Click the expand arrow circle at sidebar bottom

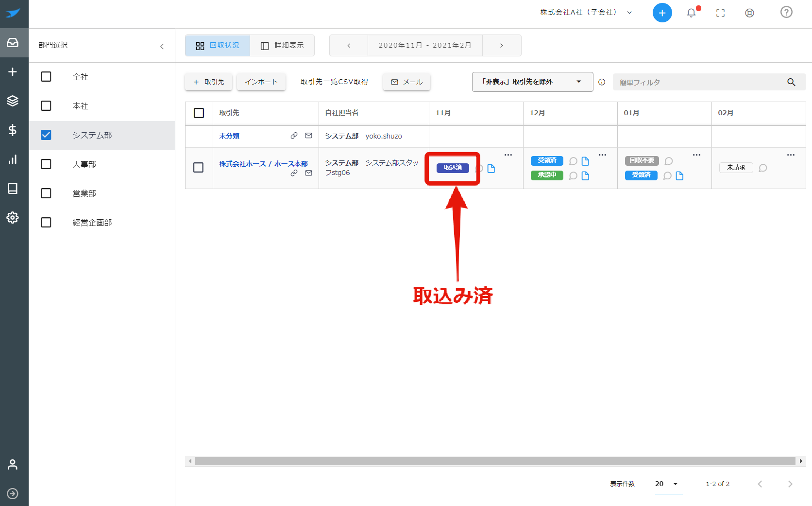[x=13, y=494]
